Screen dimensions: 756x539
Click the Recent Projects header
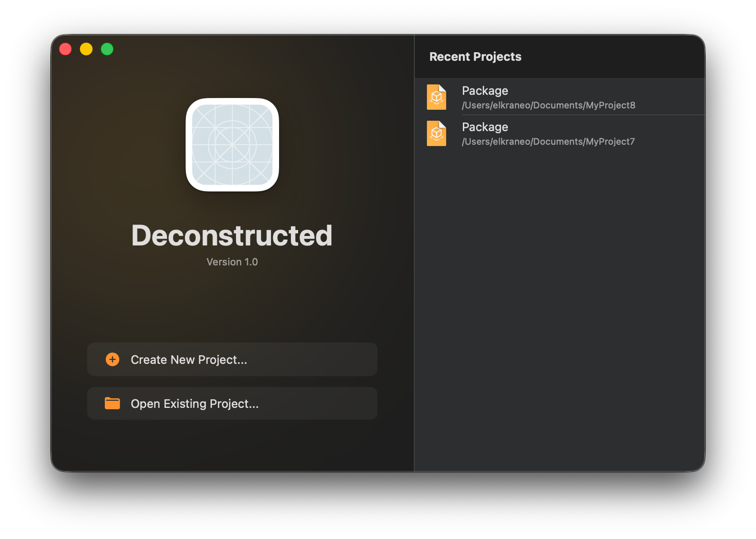point(475,56)
